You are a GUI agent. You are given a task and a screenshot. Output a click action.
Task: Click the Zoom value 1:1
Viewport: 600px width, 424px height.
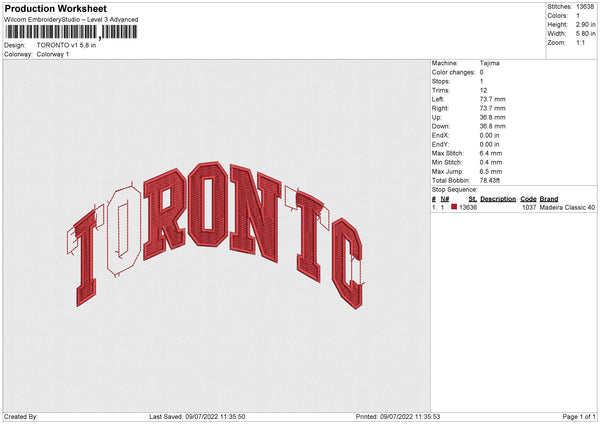tap(580, 42)
